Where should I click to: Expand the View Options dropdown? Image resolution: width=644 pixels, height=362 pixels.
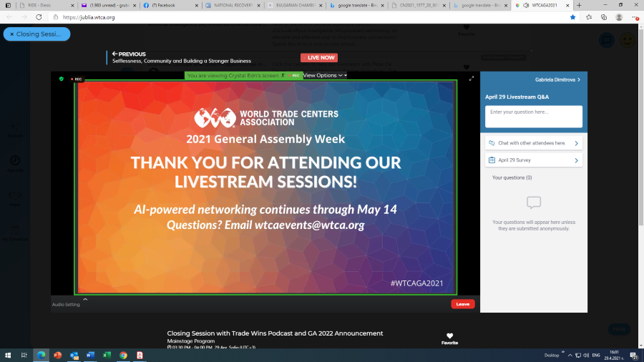coord(325,76)
